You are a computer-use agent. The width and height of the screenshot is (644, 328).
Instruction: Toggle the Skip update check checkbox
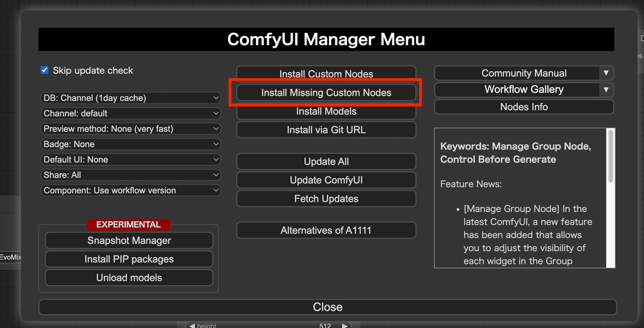45,70
